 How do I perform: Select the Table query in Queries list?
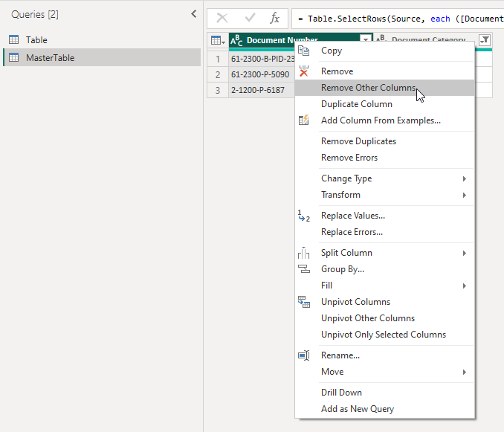[x=102, y=39]
